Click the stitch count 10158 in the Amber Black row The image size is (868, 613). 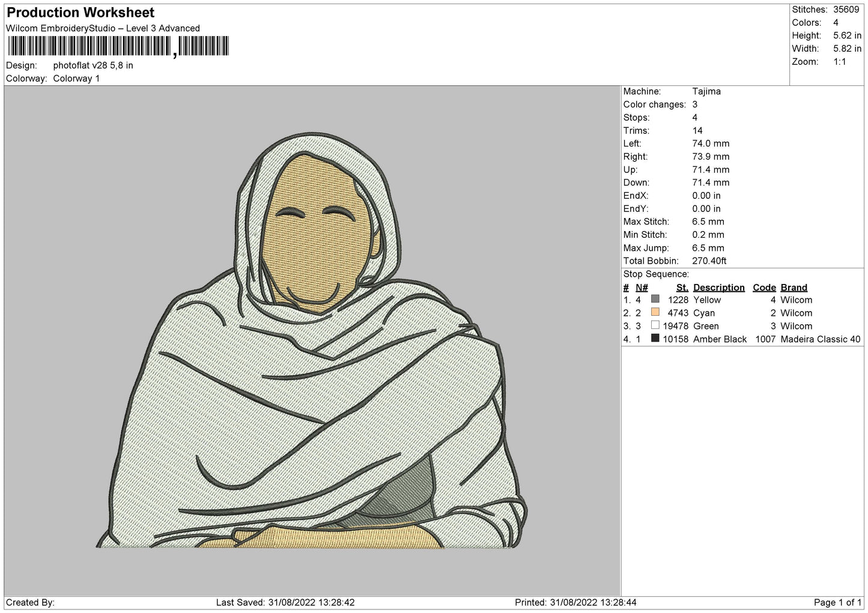[675, 339]
